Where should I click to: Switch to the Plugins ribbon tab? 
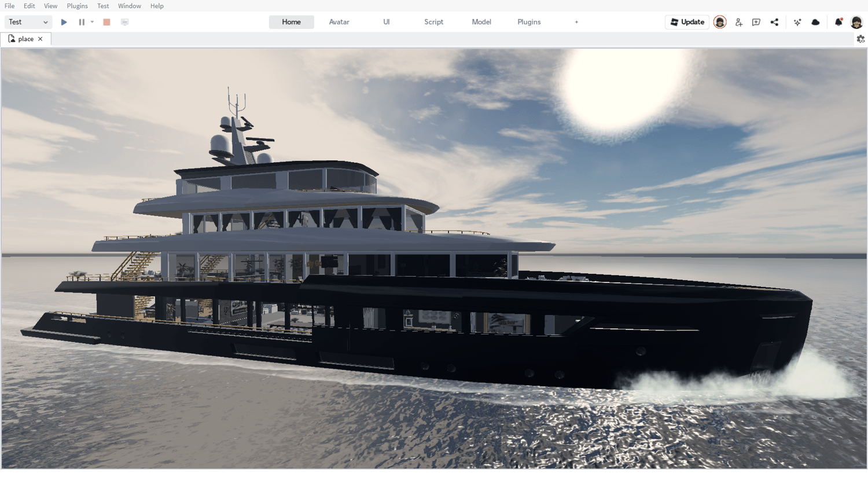pos(529,22)
